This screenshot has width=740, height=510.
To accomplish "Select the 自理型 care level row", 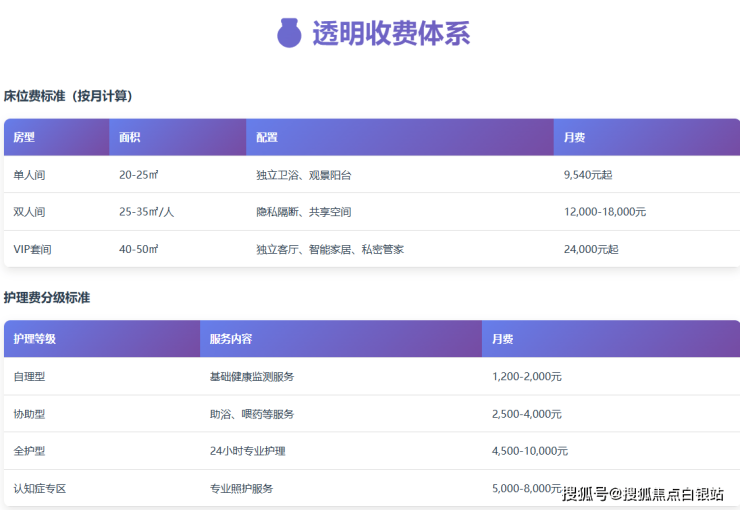I will pos(29,377).
